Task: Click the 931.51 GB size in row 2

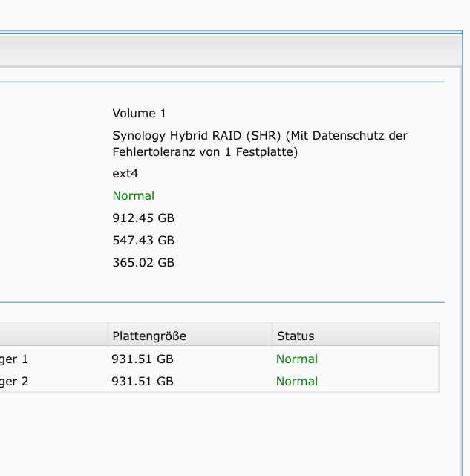Action: coord(143,382)
